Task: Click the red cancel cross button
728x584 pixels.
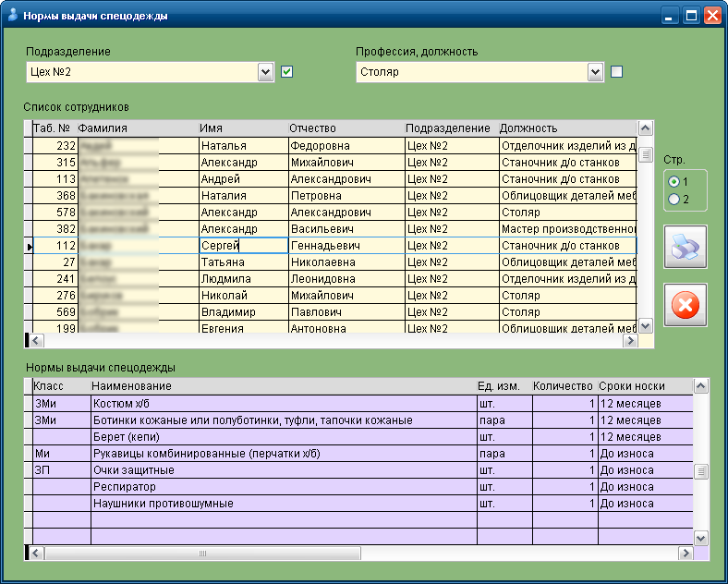Action: coord(686,305)
